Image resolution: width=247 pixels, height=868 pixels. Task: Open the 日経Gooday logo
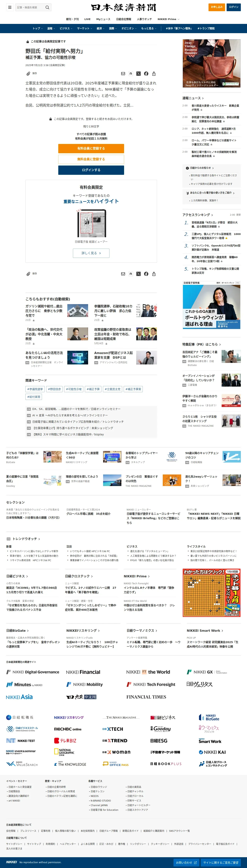tap(160, 728)
